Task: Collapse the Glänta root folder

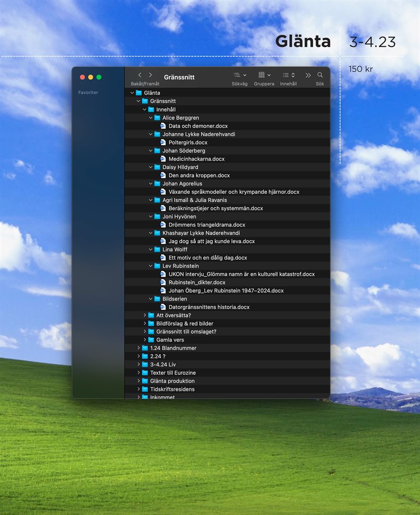Action: 132,93
